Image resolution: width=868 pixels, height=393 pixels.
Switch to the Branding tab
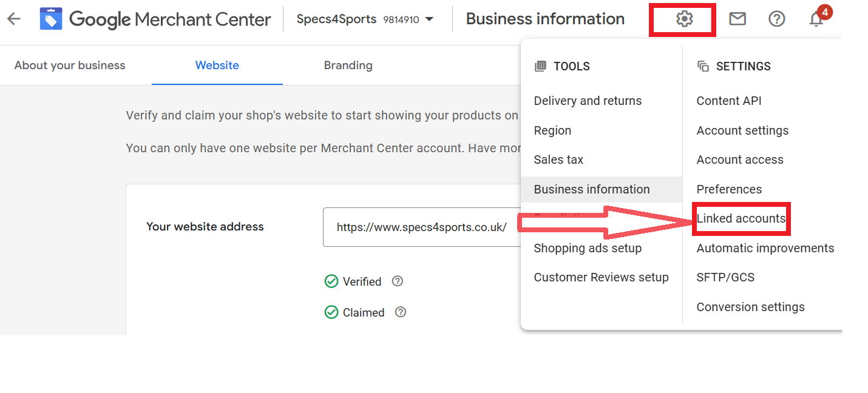pyautogui.click(x=348, y=65)
